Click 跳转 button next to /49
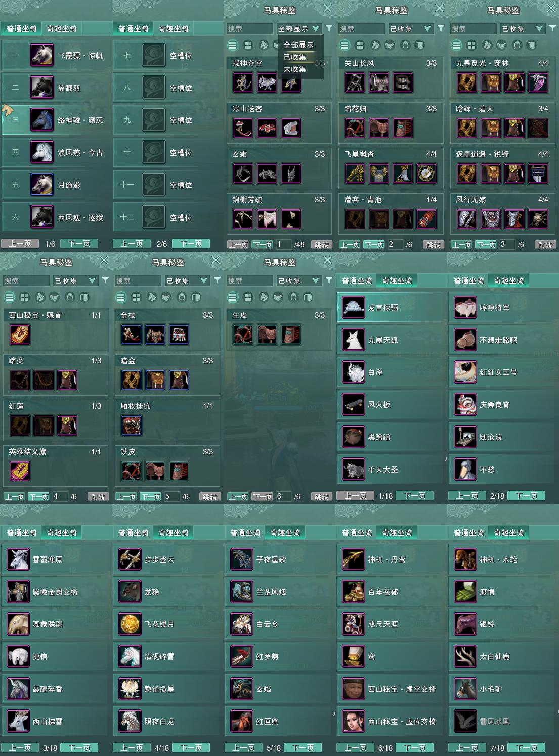This screenshot has height=756, width=559. (321, 245)
